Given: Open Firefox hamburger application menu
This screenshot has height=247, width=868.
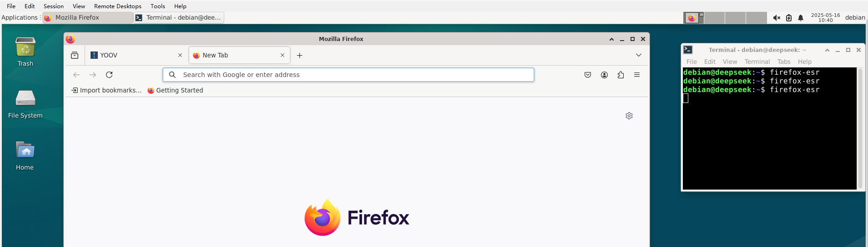Looking at the screenshot, I should (x=637, y=75).
